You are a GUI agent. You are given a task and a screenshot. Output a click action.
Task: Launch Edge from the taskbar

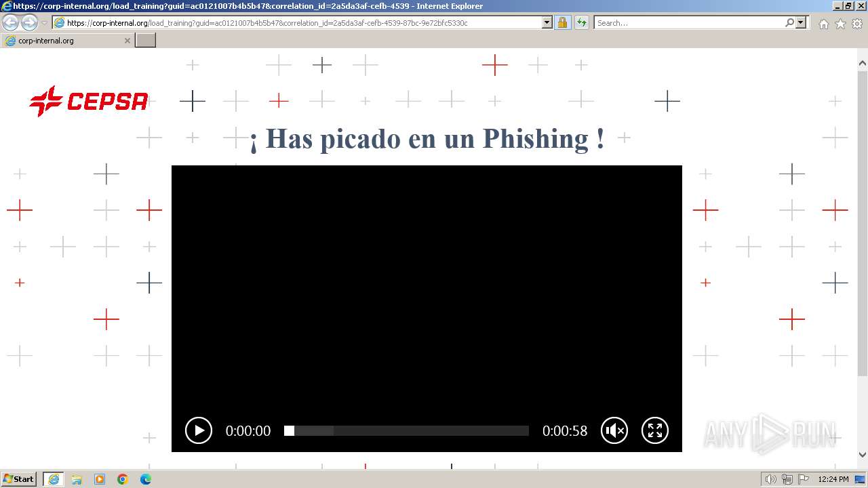click(146, 479)
